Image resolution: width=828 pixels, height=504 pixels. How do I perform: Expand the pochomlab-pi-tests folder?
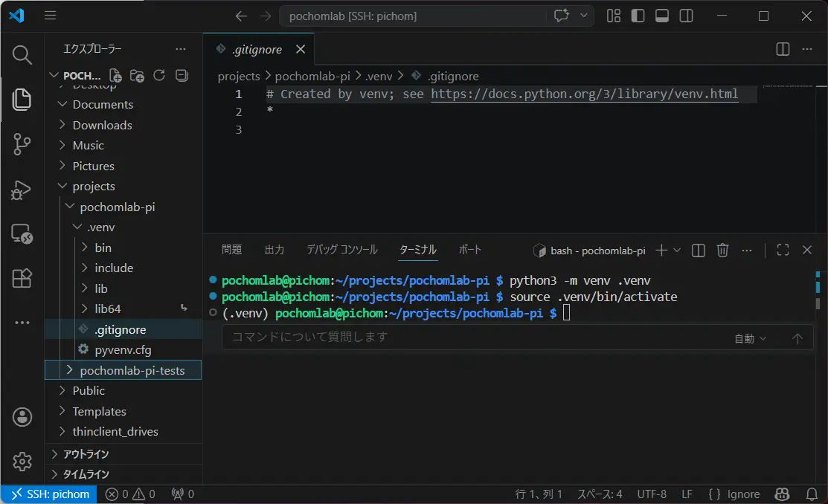pyautogui.click(x=70, y=370)
